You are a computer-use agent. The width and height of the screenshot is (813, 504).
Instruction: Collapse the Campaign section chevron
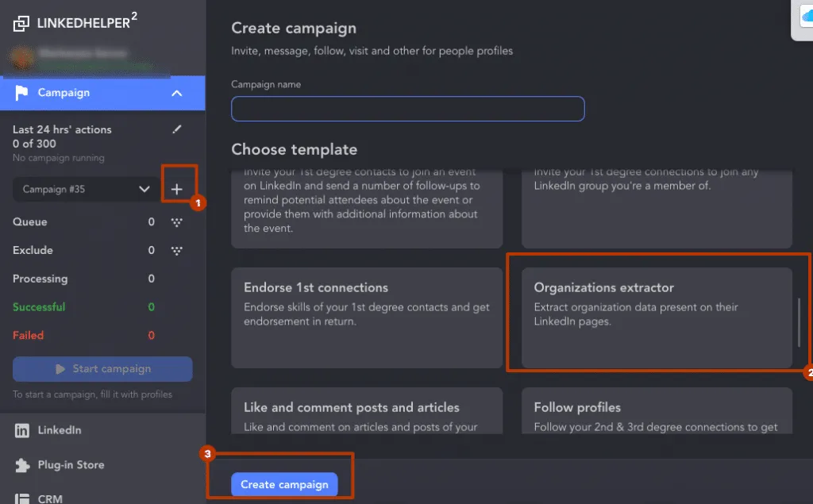[177, 94]
